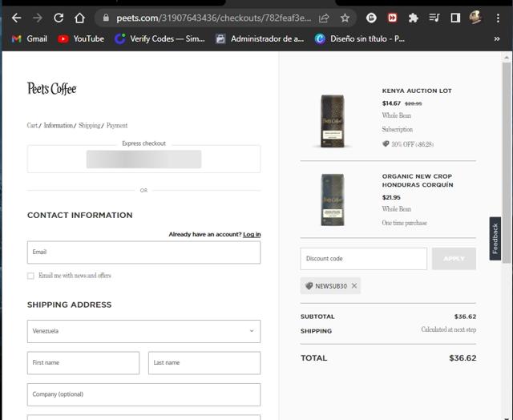This screenshot has width=513, height=420.
Task: Open Chrome three-dot menu
Action: tap(498, 18)
